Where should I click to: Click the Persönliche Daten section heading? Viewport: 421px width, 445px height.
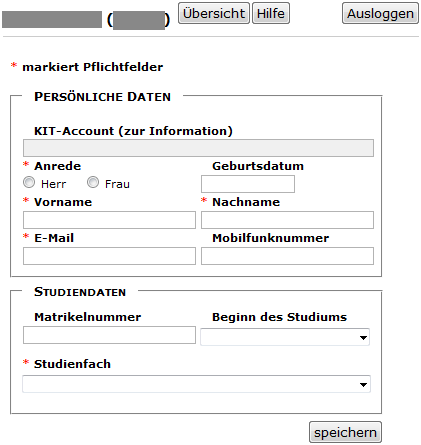point(102,97)
